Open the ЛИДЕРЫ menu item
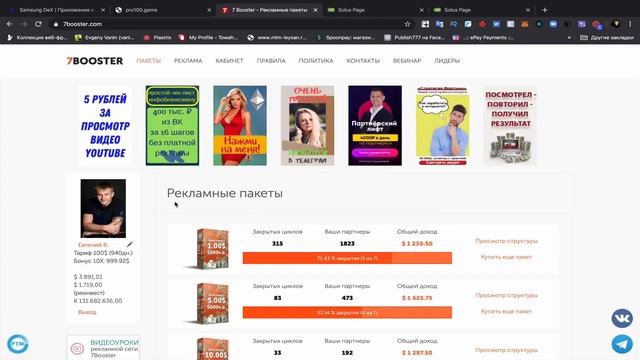 (447, 61)
